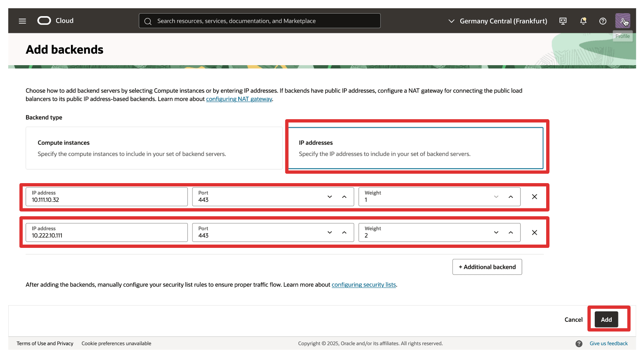The width and height of the screenshot is (644, 358).
Task: Click the Add button
Action: (606, 320)
